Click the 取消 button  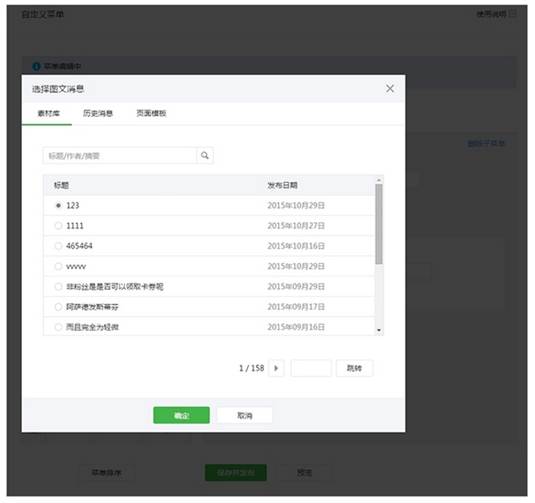tap(245, 415)
